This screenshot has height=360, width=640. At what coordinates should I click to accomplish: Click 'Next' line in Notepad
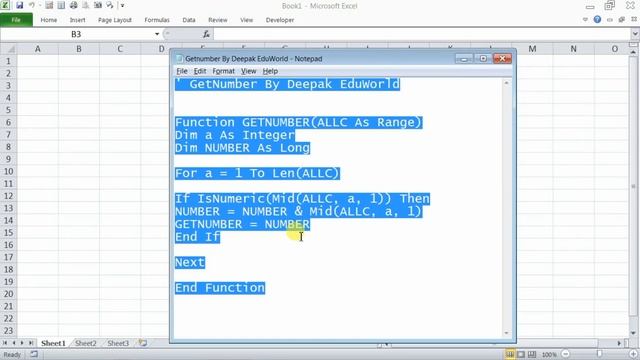tap(190, 262)
